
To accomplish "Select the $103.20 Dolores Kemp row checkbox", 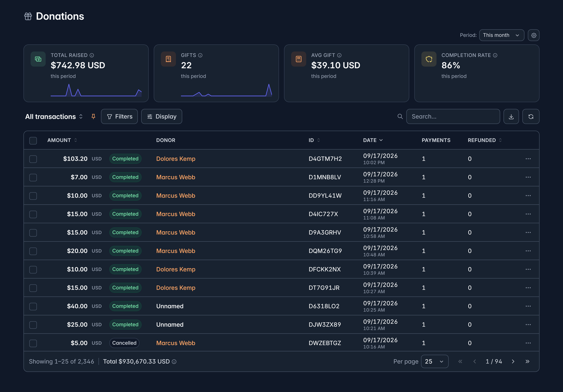I will [33, 159].
